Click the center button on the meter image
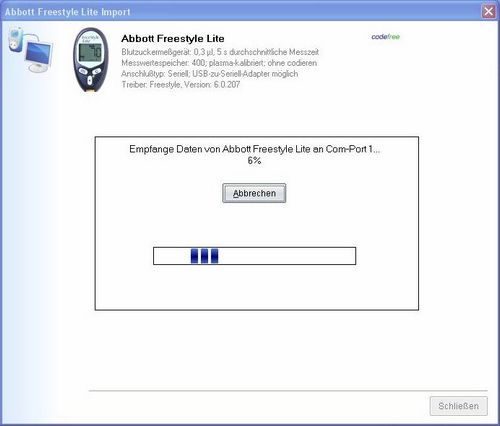Screen dimensions: 500x426 pyautogui.click(x=90, y=80)
